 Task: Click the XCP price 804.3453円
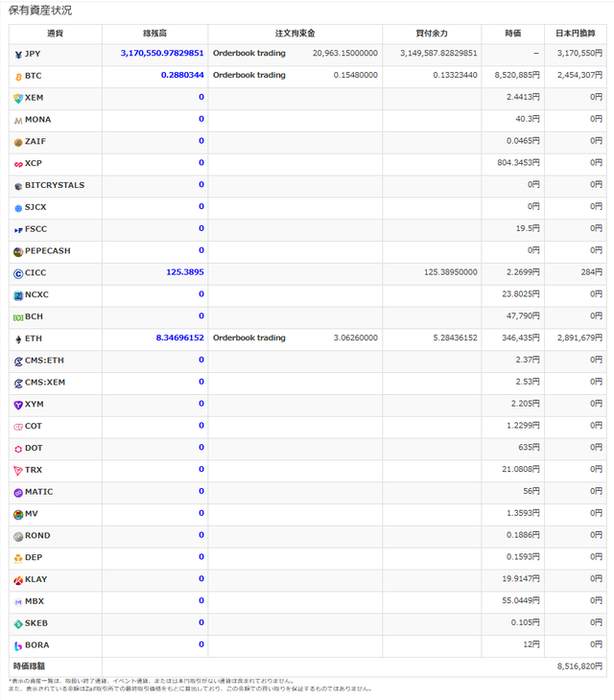tap(518, 162)
